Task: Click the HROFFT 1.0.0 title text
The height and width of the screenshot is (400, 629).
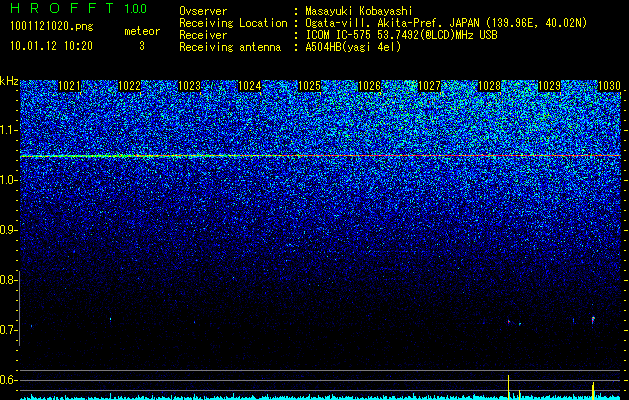Action: pyautogui.click(x=79, y=8)
